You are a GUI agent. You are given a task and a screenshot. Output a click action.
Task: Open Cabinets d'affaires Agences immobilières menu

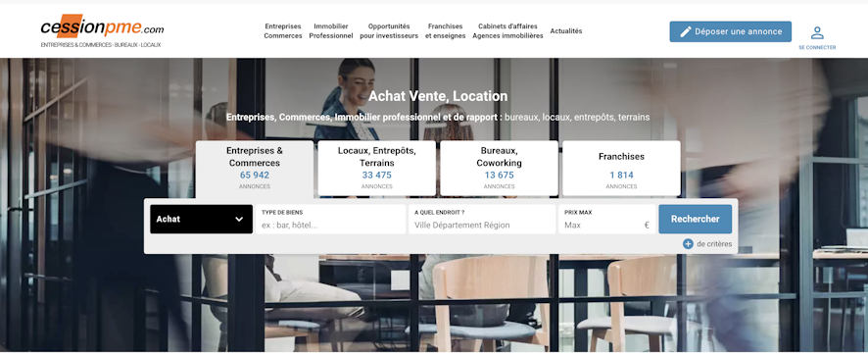pyautogui.click(x=507, y=31)
